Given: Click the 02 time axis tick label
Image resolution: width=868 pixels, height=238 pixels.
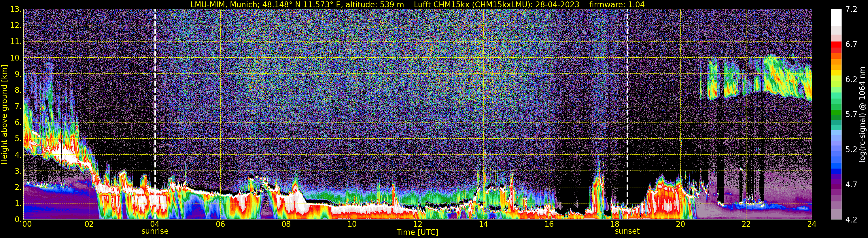Looking at the screenshot, I should pos(89,224).
